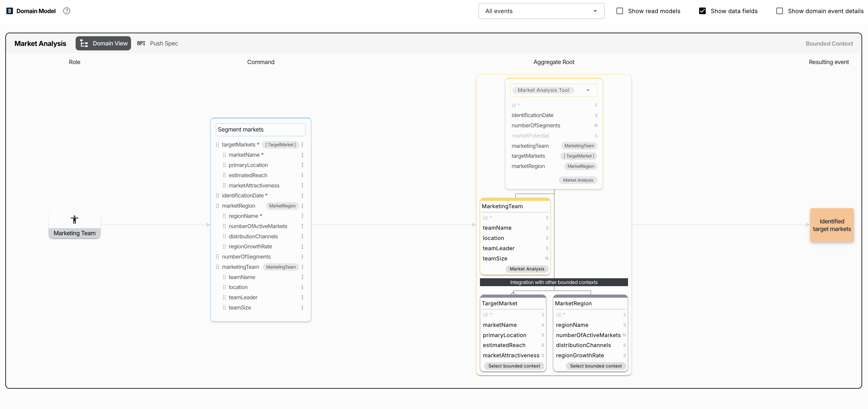868x409 pixels.
Task: Grab the drag handle of numberOfSegments field
Action: point(217,257)
